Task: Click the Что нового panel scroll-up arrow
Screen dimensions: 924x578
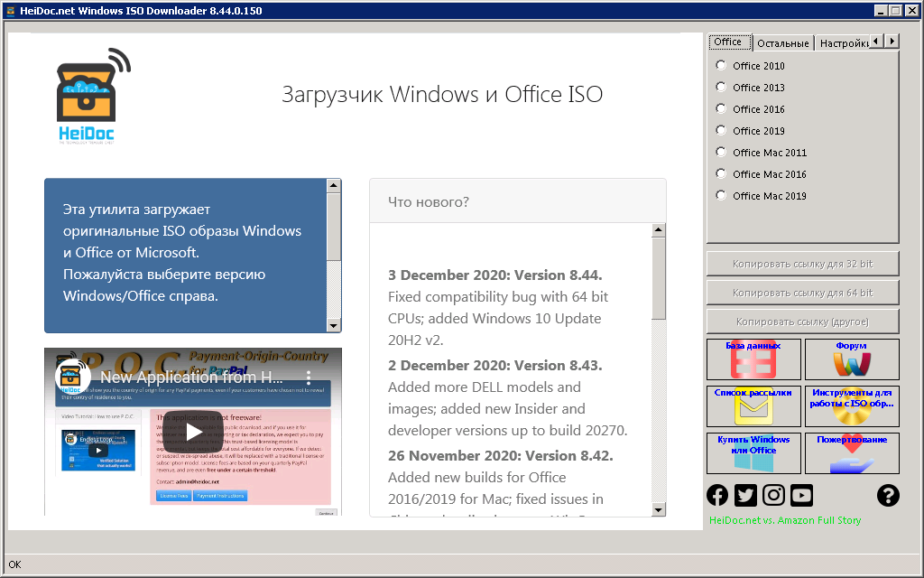Action: pos(659,230)
